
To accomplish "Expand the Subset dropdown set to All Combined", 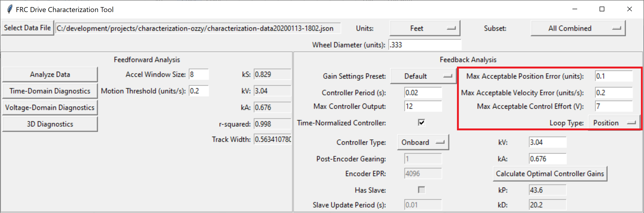I will [x=578, y=28].
